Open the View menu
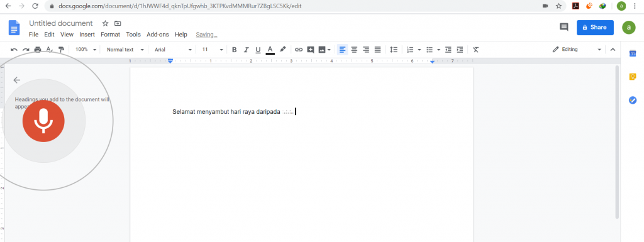The width and height of the screenshot is (644, 242). (67, 35)
